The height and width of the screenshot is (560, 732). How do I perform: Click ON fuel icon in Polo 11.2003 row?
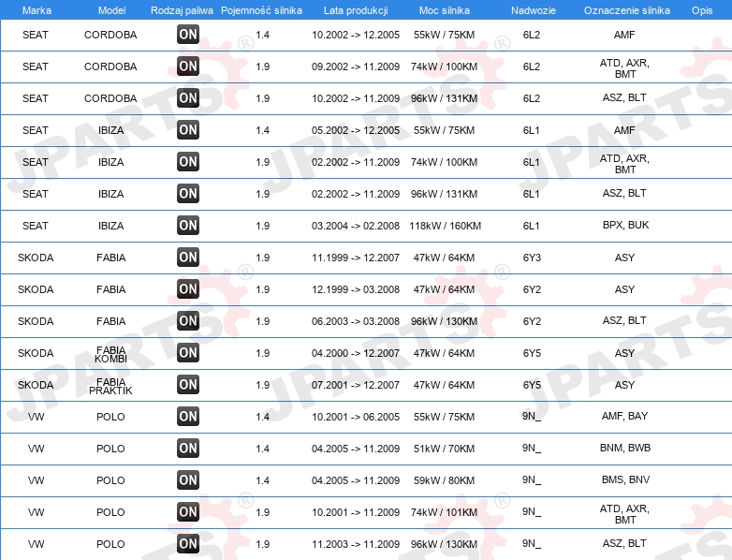click(188, 543)
